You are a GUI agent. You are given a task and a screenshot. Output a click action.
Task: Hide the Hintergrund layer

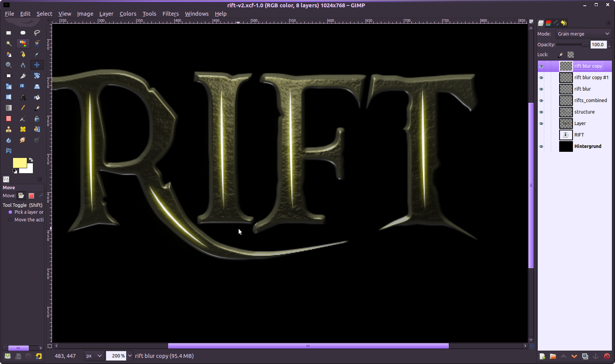pos(541,146)
